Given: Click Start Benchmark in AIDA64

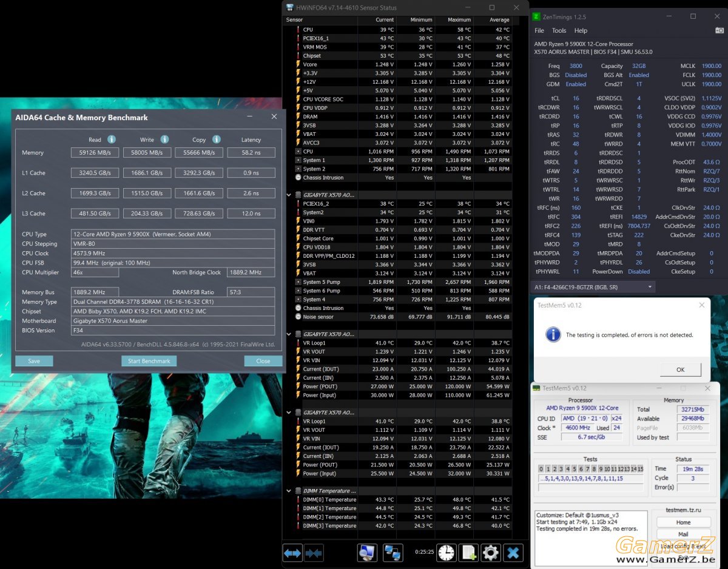Looking at the screenshot, I should pyautogui.click(x=149, y=361).
